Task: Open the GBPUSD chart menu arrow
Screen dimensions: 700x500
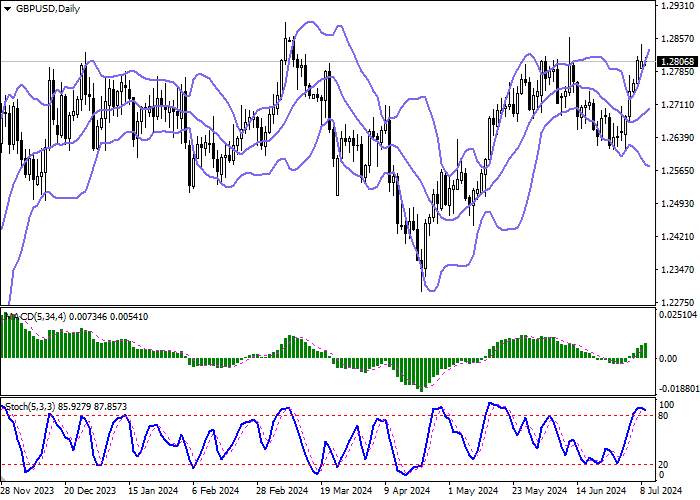Action: click(7, 9)
